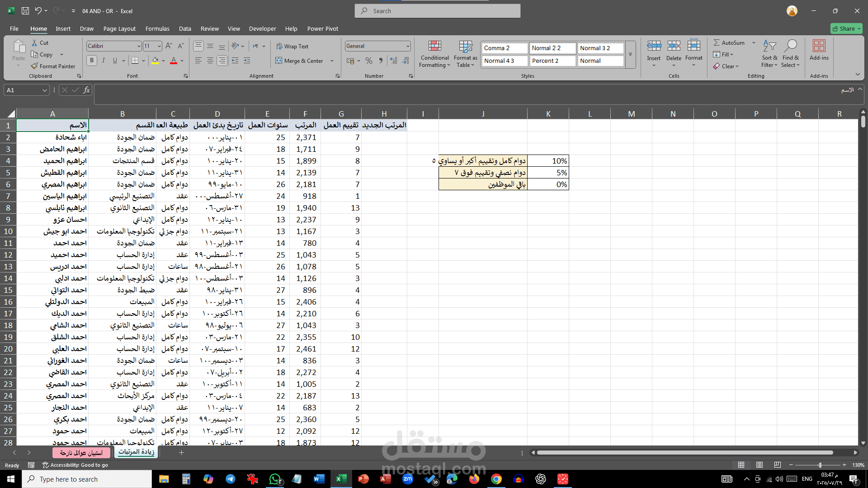Click the Comma Style icon

(x=381, y=60)
